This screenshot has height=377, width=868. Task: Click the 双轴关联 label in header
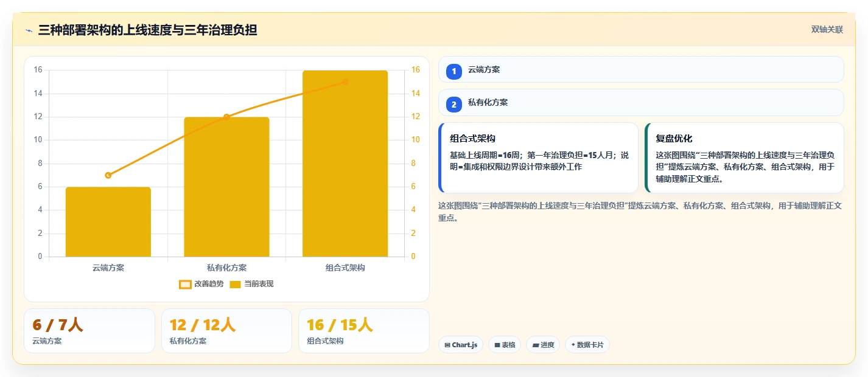(x=827, y=30)
